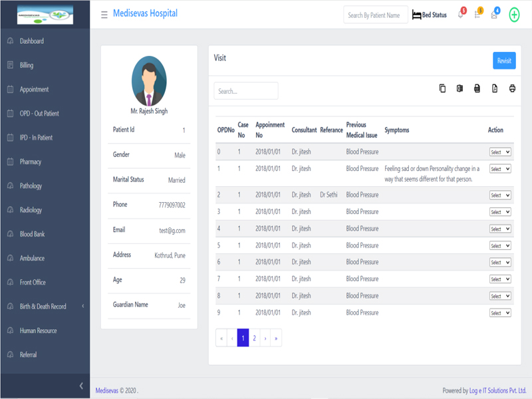Toggle the hamburger sidebar menu
532x399 pixels.
pyautogui.click(x=104, y=15)
